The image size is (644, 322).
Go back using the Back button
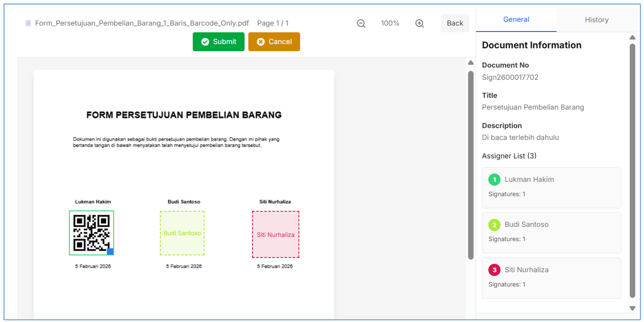455,23
